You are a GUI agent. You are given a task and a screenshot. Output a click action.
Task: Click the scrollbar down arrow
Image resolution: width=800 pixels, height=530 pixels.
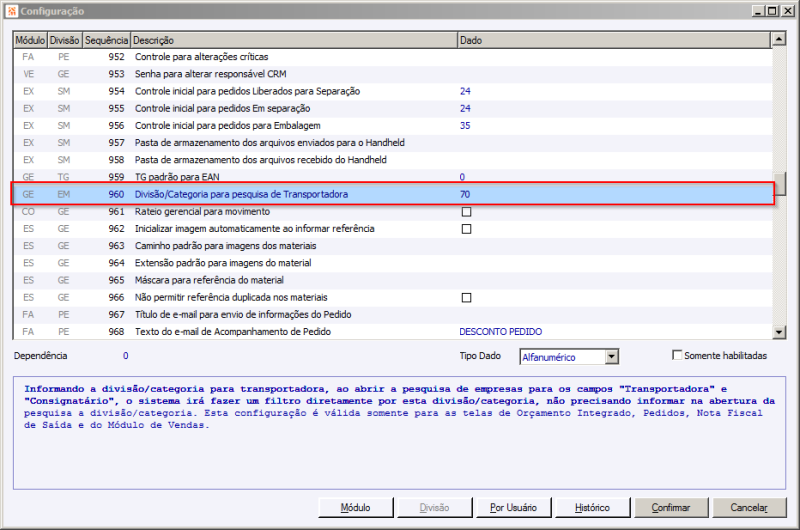779,332
